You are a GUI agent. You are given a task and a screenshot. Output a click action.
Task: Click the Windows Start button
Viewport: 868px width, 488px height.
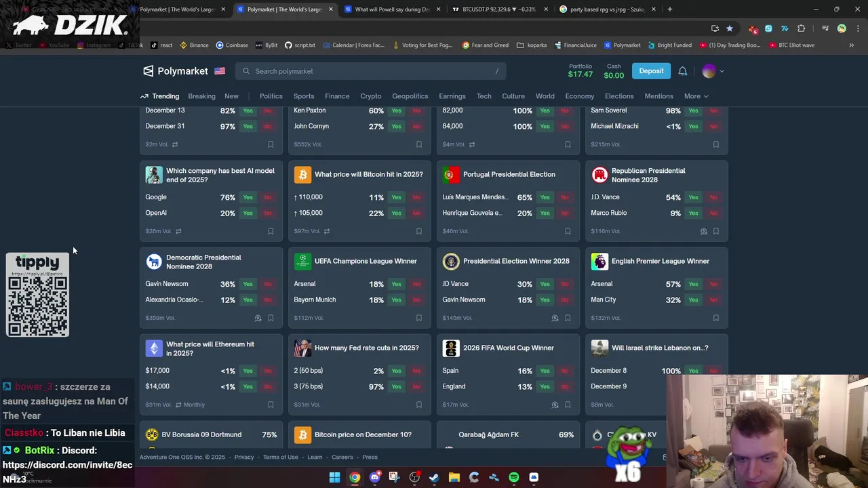click(x=334, y=477)
